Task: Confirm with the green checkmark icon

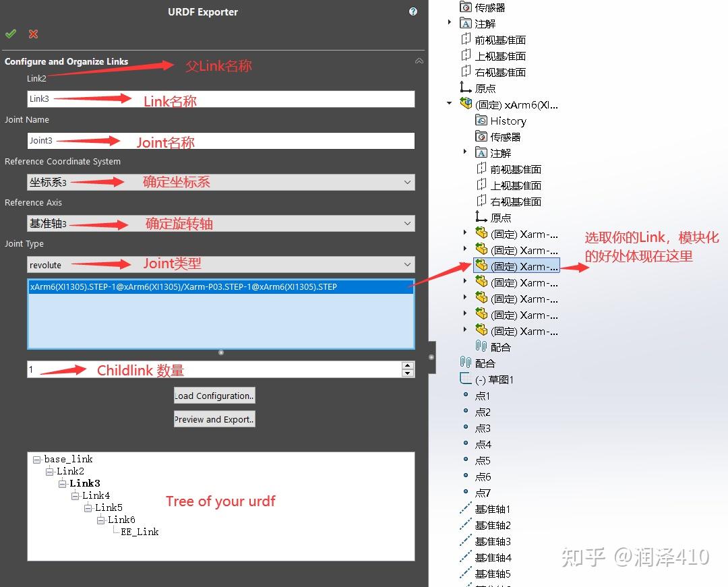Action: [11, 34]
